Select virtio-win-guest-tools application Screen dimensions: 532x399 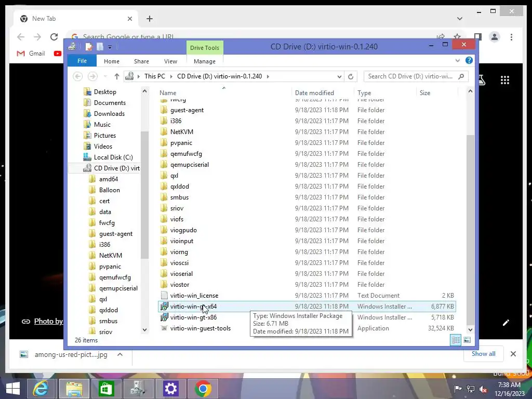(x=200, y=328)
